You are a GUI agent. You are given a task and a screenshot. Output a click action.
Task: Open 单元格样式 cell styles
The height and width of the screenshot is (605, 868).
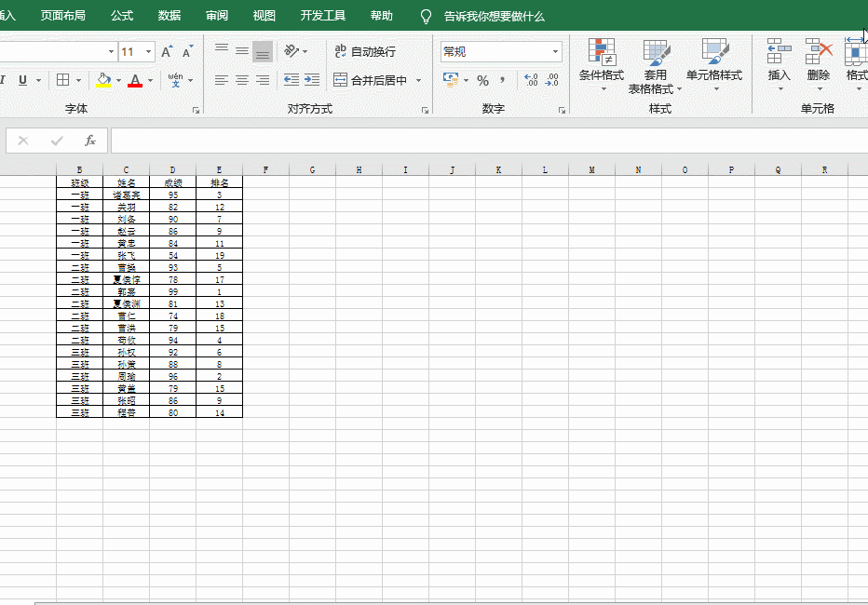pos(714,65)
